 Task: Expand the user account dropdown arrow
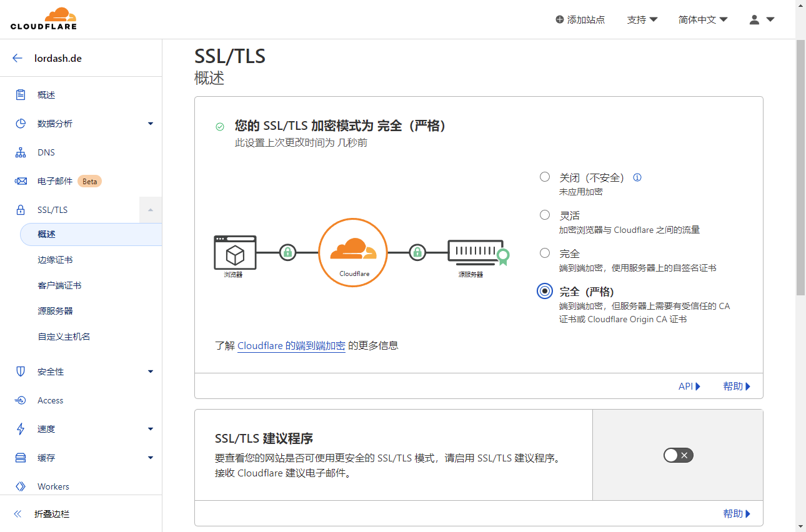click(770, 19)
